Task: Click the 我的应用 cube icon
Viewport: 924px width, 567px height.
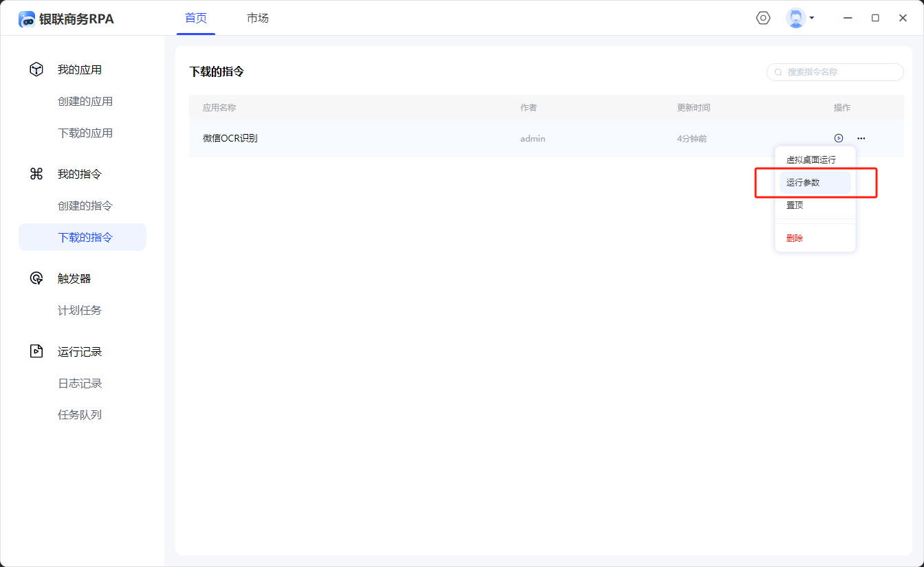Action: pyautogui.click(x=36, y=69)
